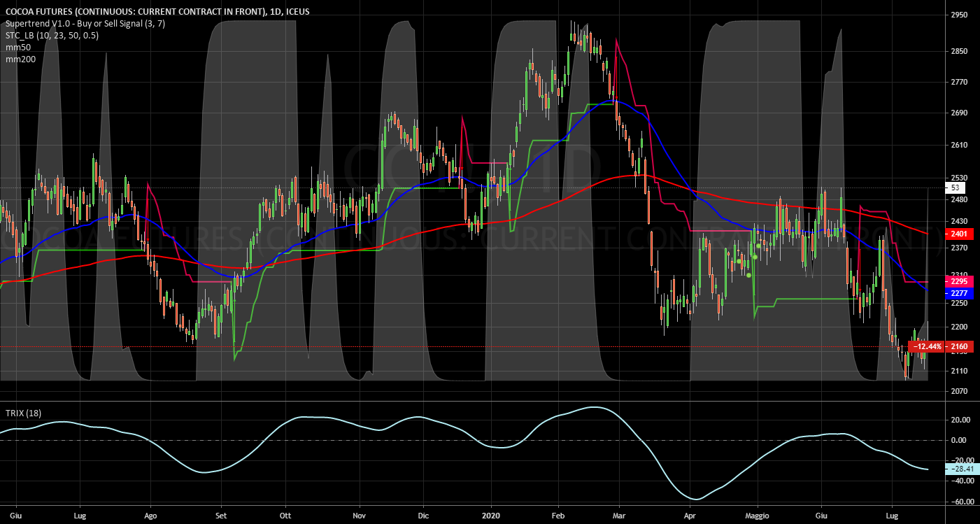
Task: Click the COCOA FUTURES chart title
Action: click(x=157, y=12)
